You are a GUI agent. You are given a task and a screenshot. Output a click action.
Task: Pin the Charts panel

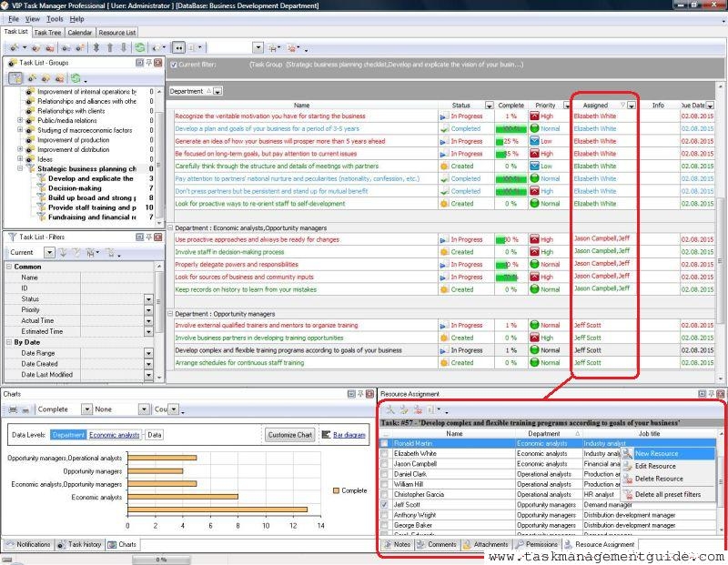click(x=360, y=394)
